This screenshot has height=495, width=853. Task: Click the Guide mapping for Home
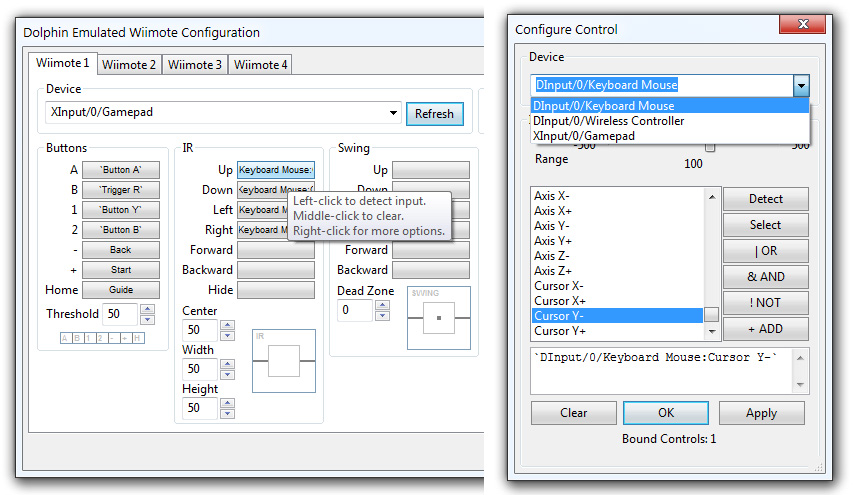[120, 290]
